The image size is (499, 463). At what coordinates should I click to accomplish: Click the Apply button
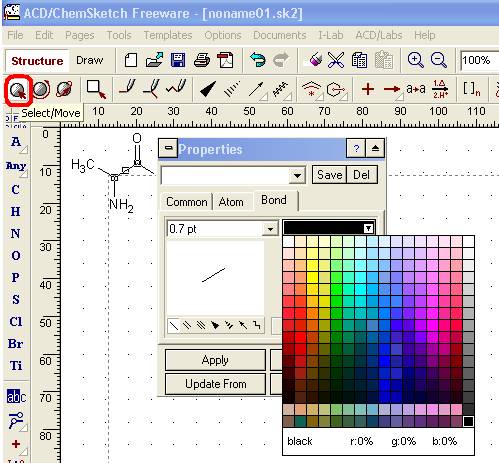tap(215, 360)
